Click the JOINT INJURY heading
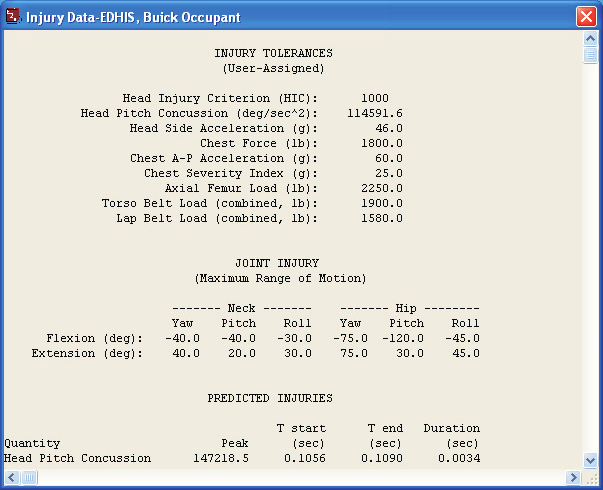The height and width of the screenshot is (490, 603). click(x=277, y=263)
